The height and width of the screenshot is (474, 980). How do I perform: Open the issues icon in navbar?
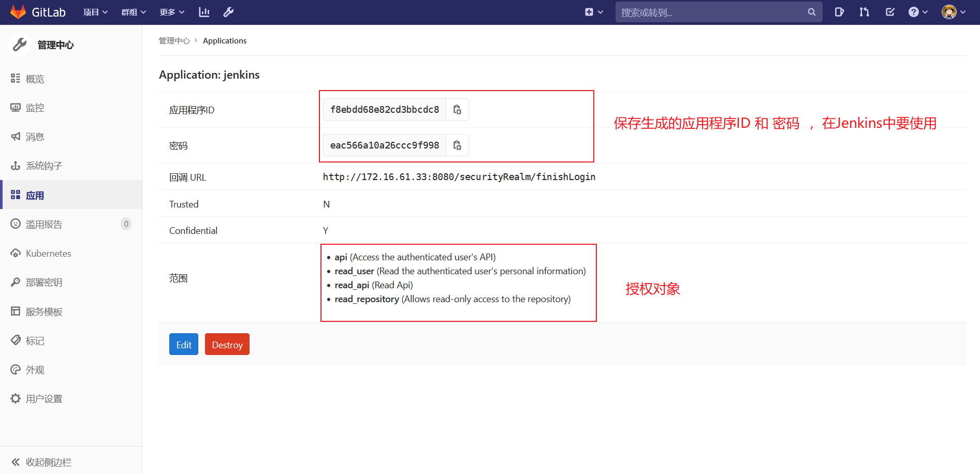click(839, 12)
